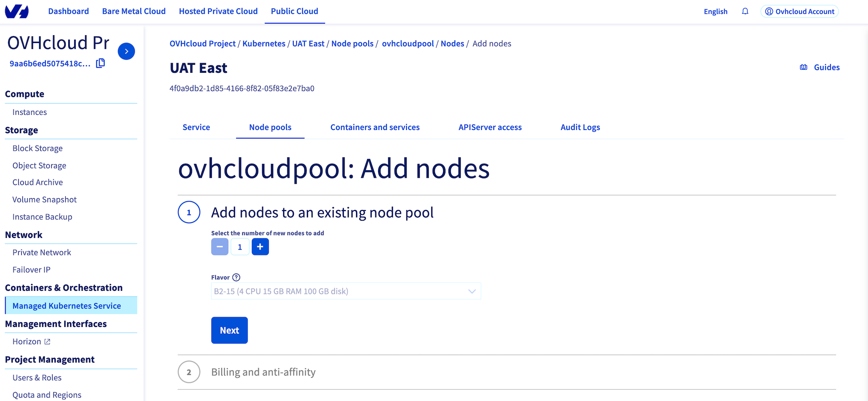Collapse the sidebar with the blue arrow

click(126, 51)
